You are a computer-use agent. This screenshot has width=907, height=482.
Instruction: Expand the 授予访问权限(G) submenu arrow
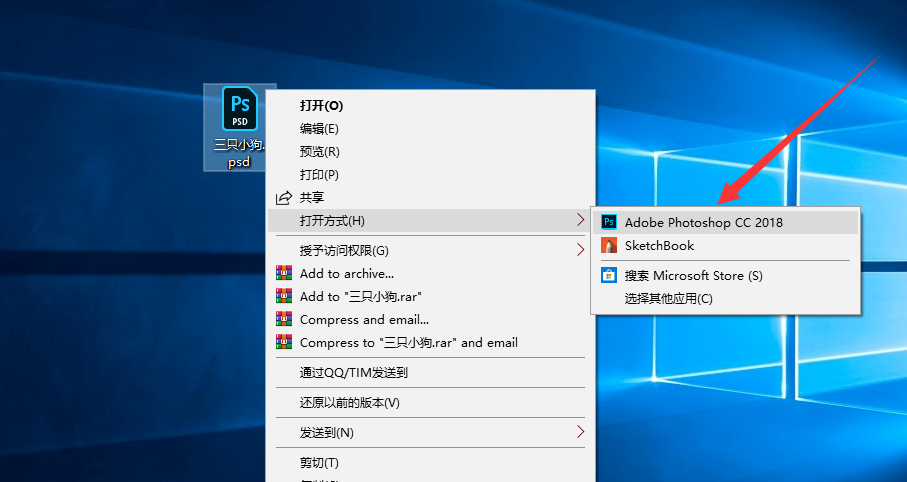point(580,249)
